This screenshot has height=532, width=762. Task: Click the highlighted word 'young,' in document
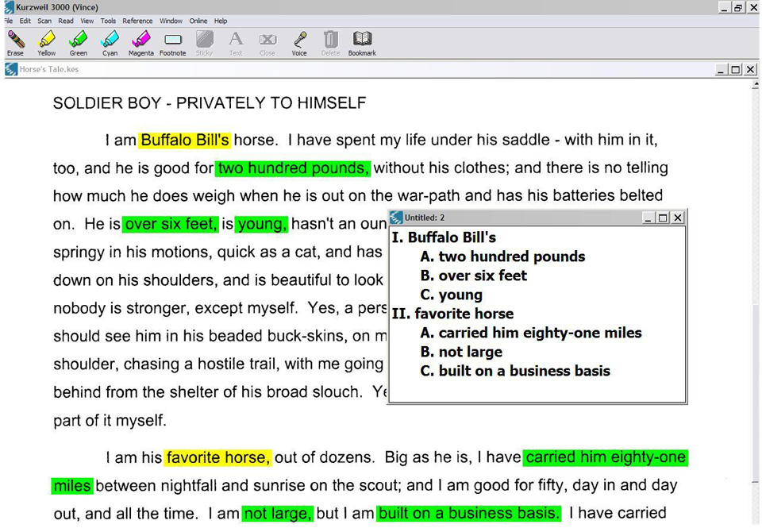pos(261,224)
